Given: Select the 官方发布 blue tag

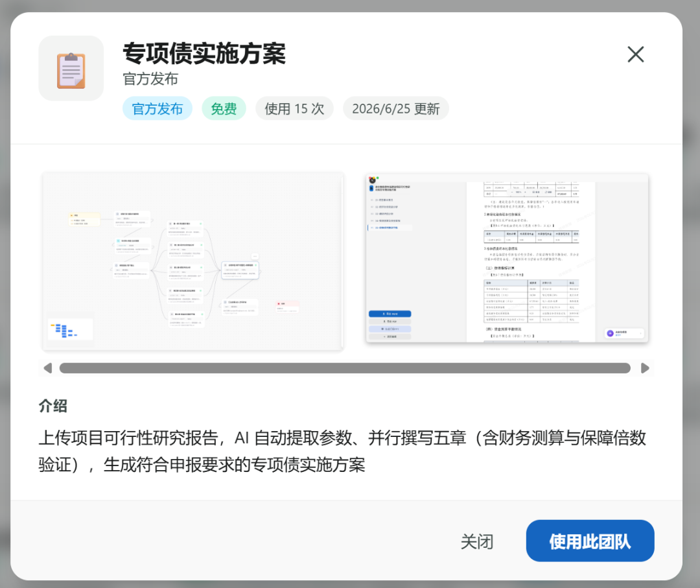Looking at the screenshot, I should 157,108.
